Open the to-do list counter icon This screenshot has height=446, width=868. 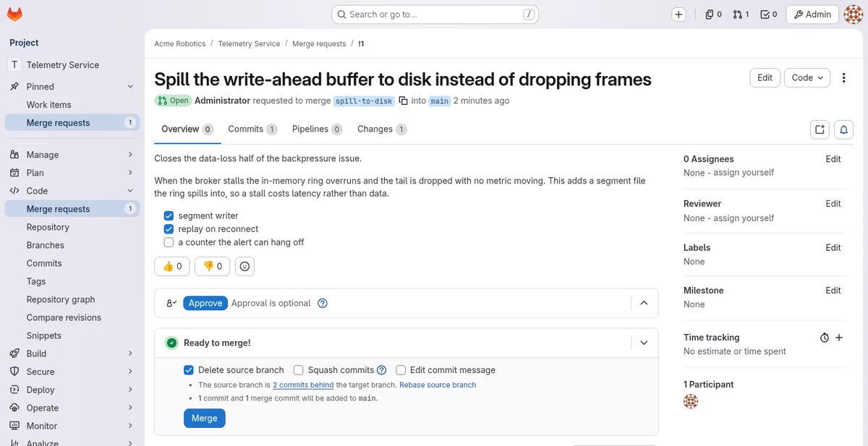(769, 14)
